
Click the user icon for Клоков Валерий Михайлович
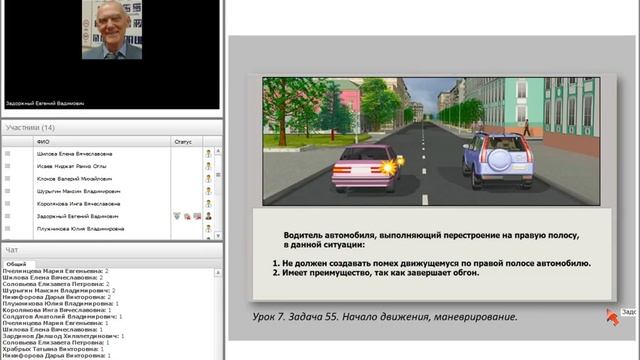click(x=208, y=179)
